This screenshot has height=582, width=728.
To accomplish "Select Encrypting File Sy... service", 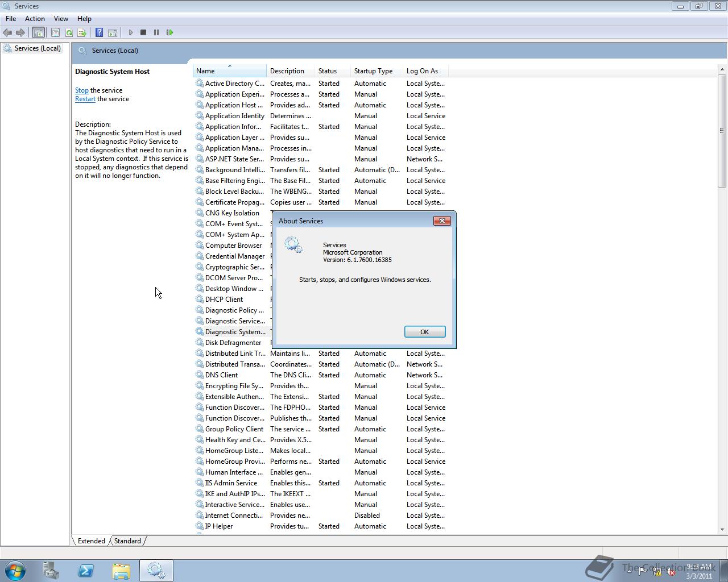I will coord(234,386).
